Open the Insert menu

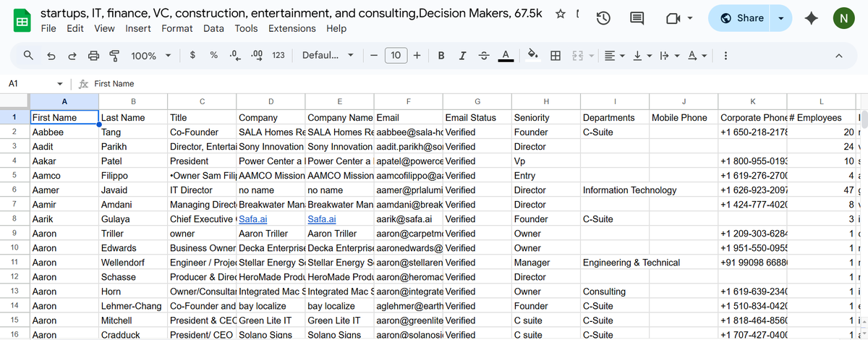138,28
